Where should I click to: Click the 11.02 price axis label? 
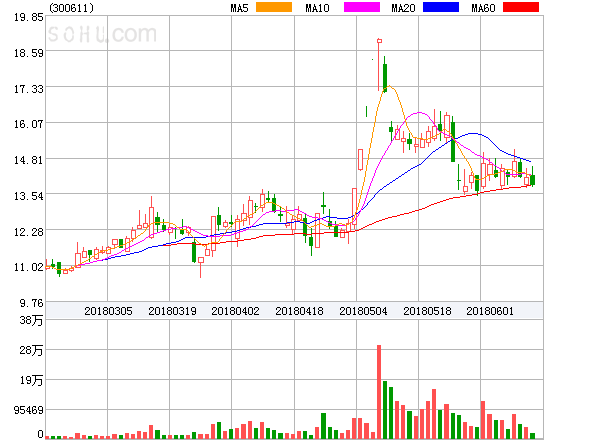[x=29, y=267]
